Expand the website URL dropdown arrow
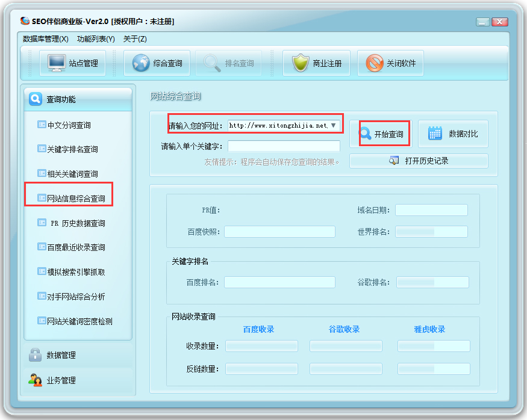The image size is (527, 420). (334, 126)
